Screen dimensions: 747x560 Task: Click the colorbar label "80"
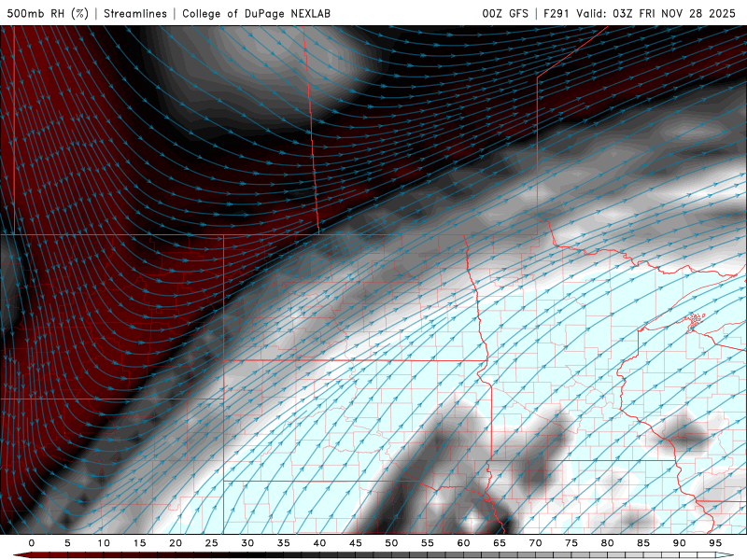pyautogui.click(x=608, y=543)
